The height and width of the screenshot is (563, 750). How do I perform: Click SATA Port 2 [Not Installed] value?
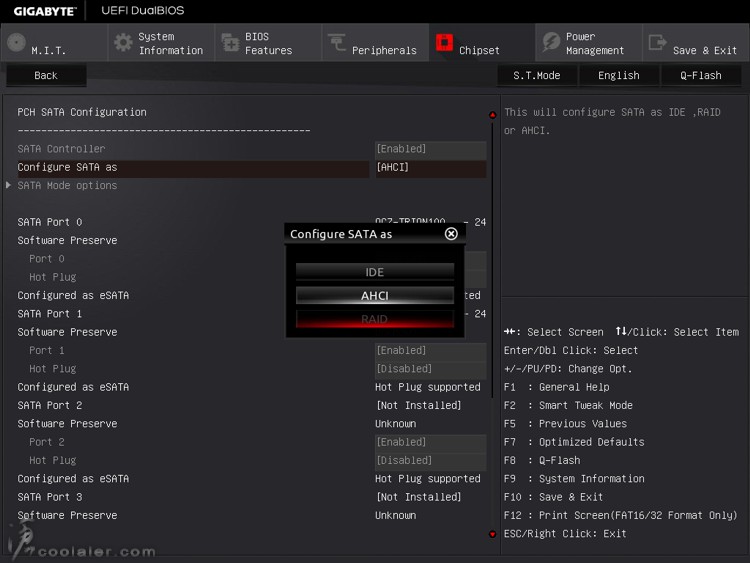419,406
